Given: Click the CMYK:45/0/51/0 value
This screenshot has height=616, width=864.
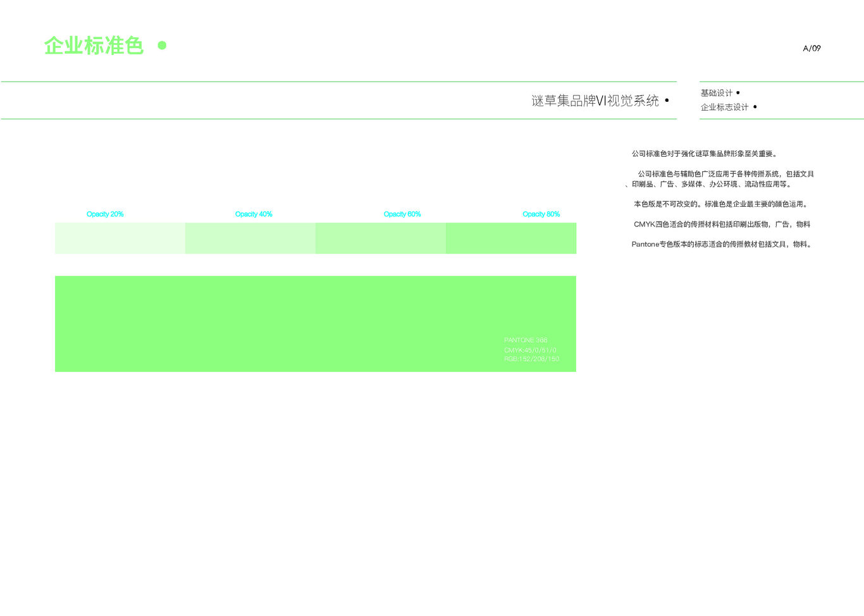Looking at the screenshot, I should (530, 350).
